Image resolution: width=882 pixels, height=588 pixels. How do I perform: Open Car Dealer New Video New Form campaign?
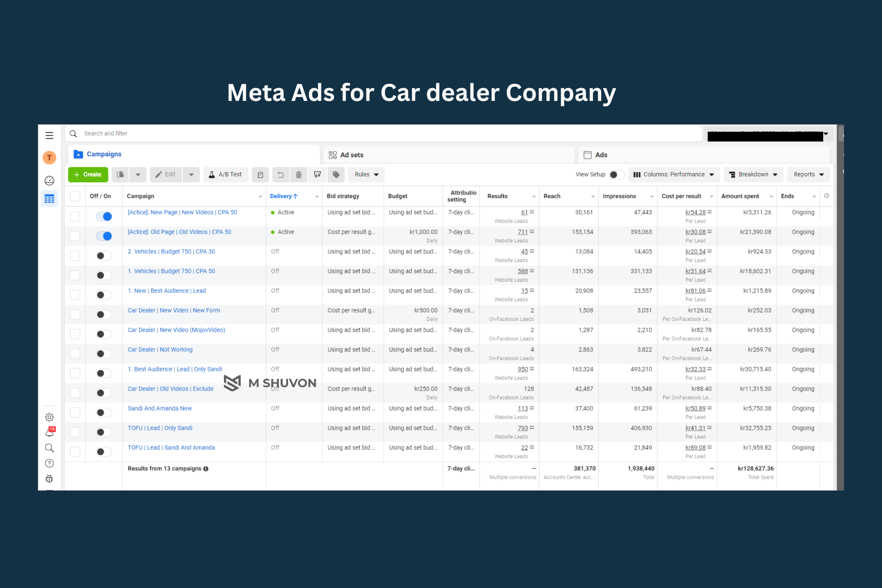click(x=174, y=311)
